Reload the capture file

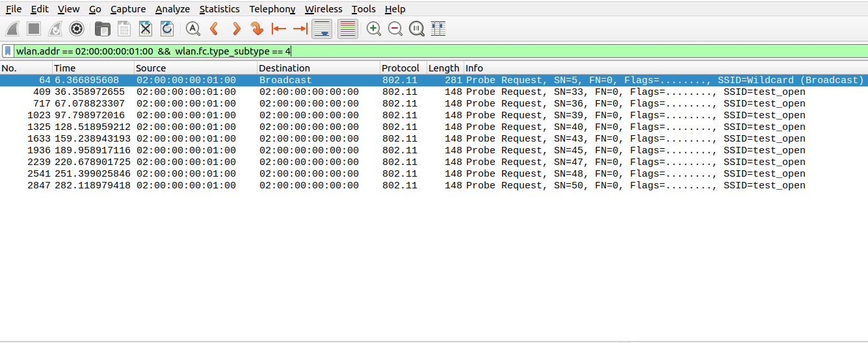click(167, 29)
